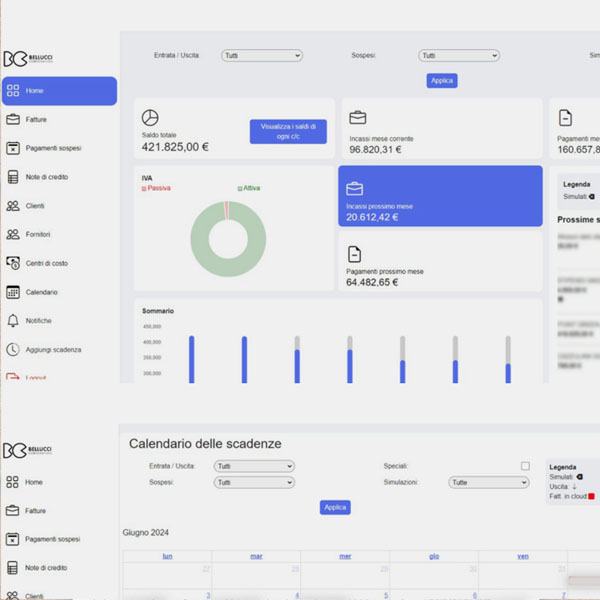Click the Fatture briefcase icon in top sidebar
Screen dimensions: 600x600
point(13,119)
